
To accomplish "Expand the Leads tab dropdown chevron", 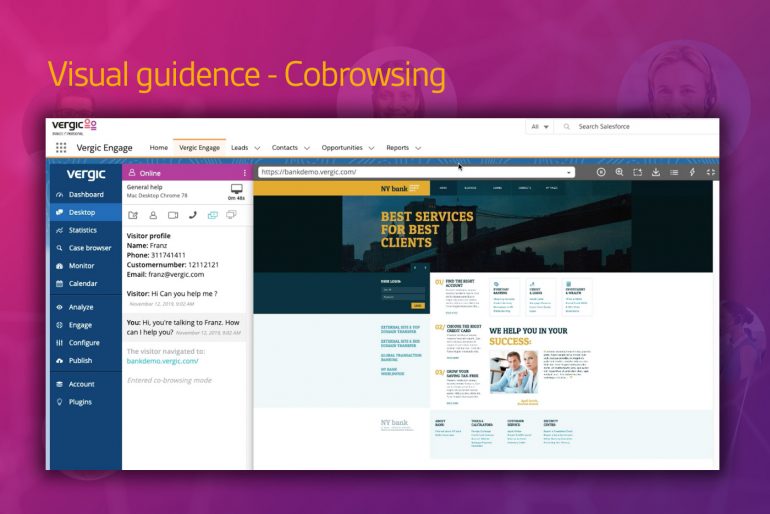I will tap(257, 148).
